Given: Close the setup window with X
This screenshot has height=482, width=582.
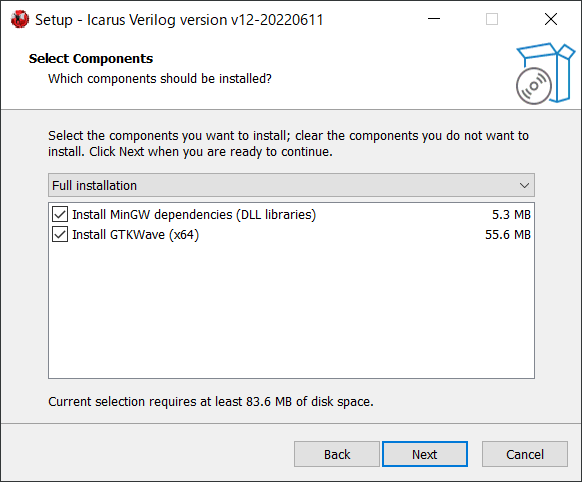Looking at the screenshot, I should pyautogui.click(x=551, y=19).
